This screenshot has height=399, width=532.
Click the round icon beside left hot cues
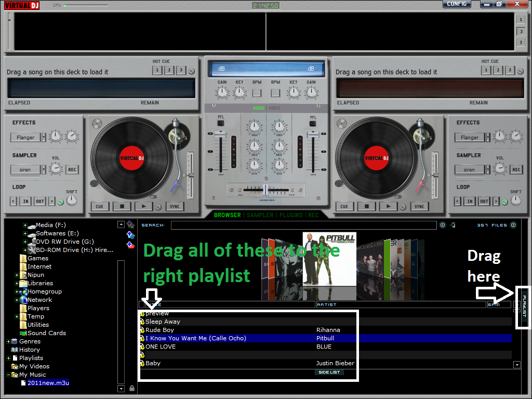[192, 71]
